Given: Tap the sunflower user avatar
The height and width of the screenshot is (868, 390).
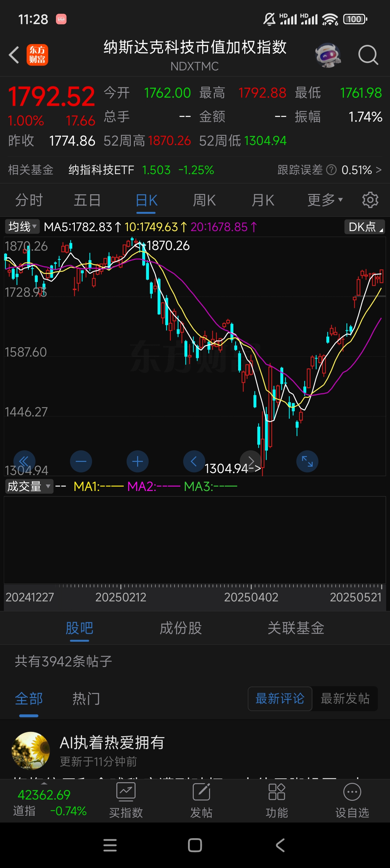Looking at the screenshot, I should [x=31, y=751].
